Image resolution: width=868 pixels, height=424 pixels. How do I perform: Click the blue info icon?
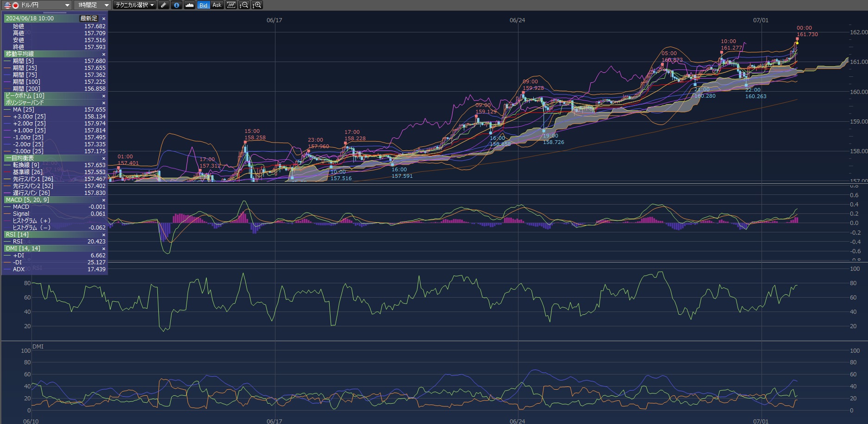[176, 5]
